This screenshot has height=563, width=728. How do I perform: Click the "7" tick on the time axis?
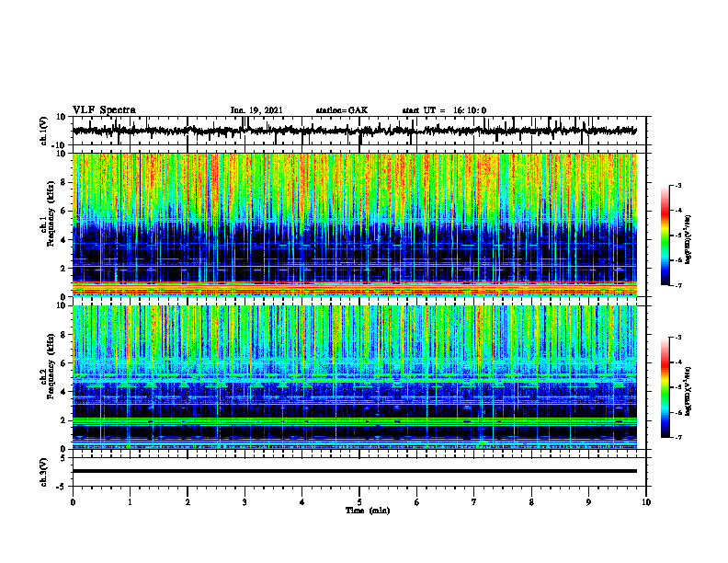[x=474, y=502]
